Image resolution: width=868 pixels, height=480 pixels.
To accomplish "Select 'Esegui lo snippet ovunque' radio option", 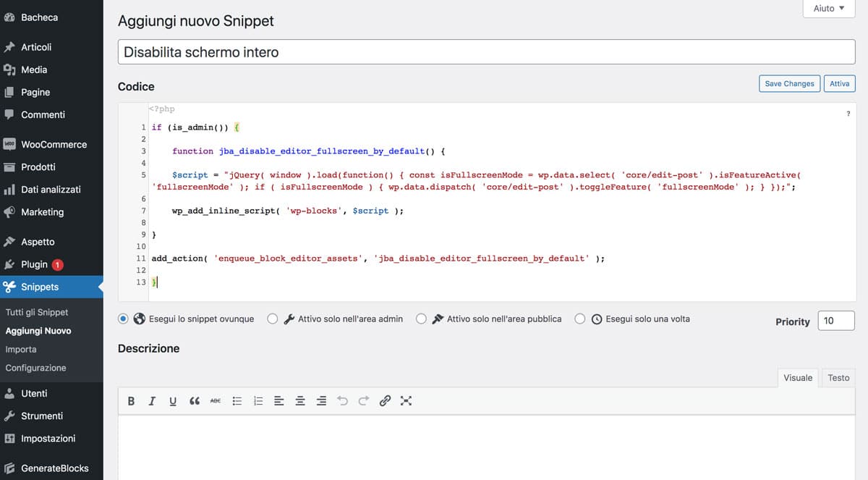I will (123, 319).
